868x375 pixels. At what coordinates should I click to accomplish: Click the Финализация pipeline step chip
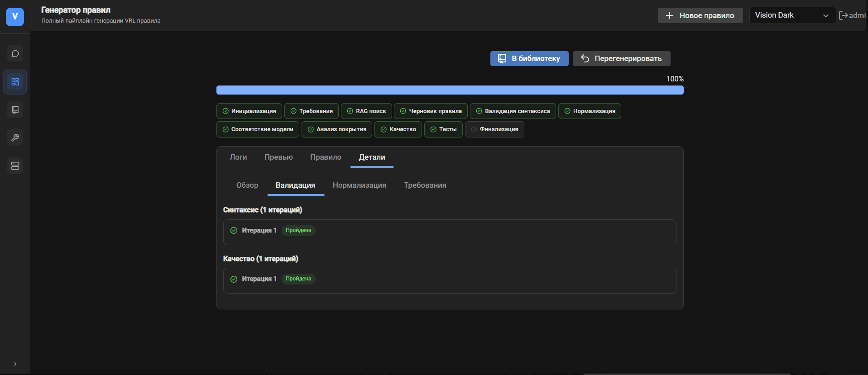pos(494,129)
